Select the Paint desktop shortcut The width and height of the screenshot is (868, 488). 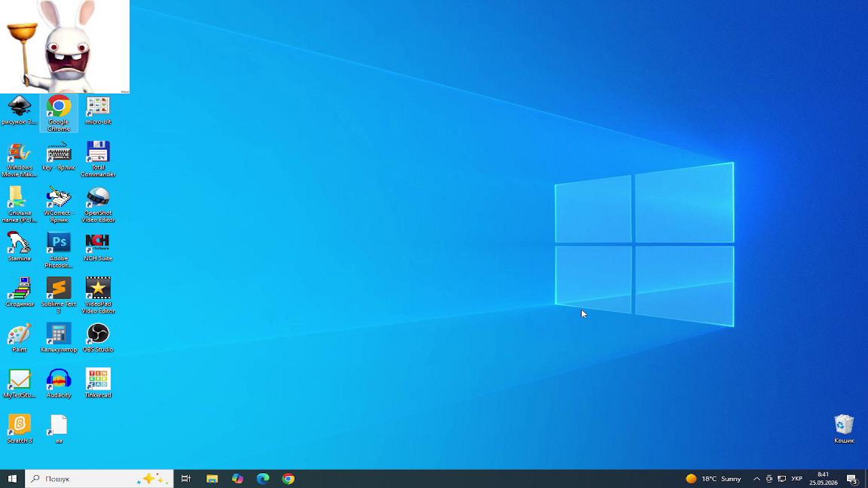(19, 338)
